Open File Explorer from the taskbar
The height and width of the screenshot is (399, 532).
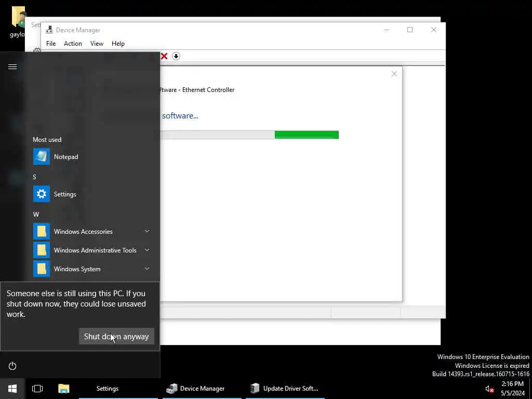tap(64, 389)
